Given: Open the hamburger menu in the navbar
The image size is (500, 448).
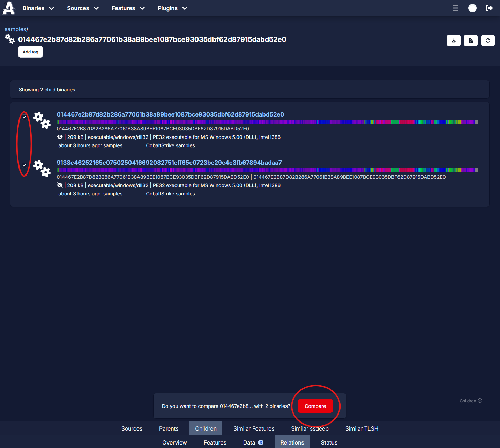Looking at the screenshot, I should pos(455,8).
